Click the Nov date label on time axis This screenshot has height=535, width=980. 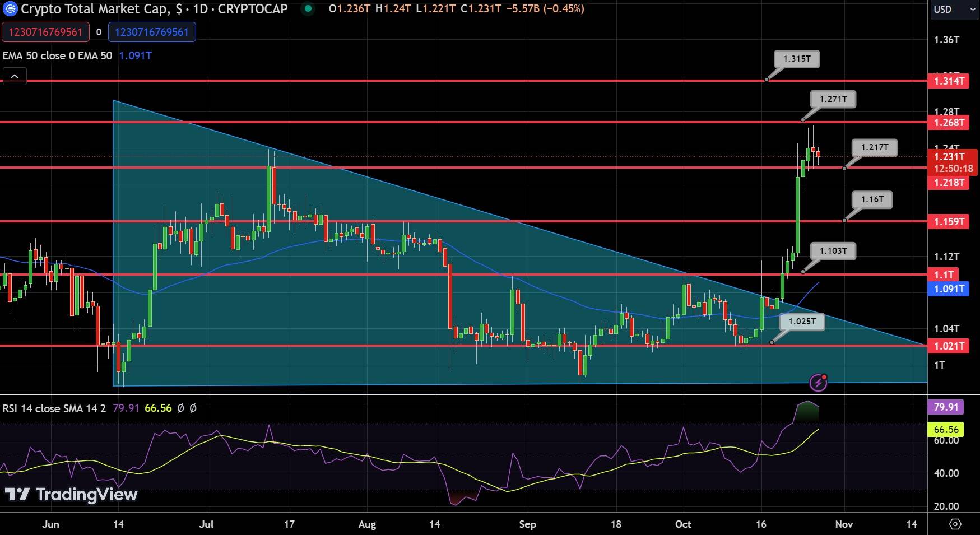coord(844,524)
